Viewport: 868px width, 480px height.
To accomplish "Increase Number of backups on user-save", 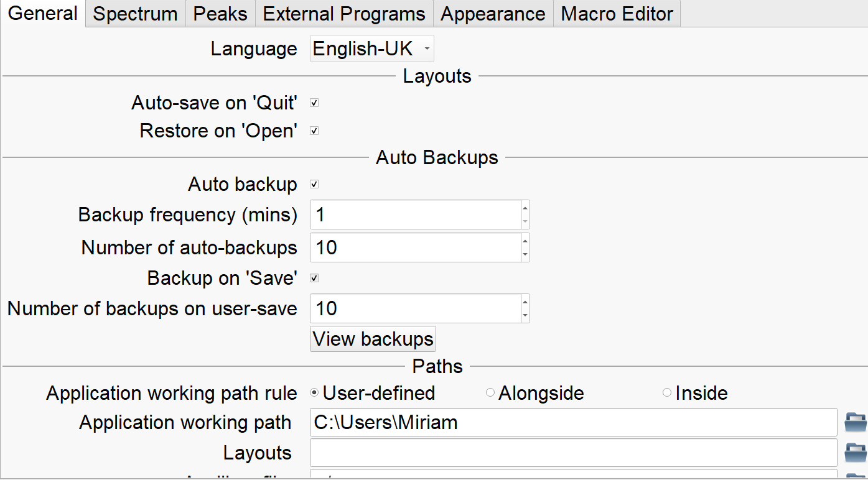I will coord(525,302).
